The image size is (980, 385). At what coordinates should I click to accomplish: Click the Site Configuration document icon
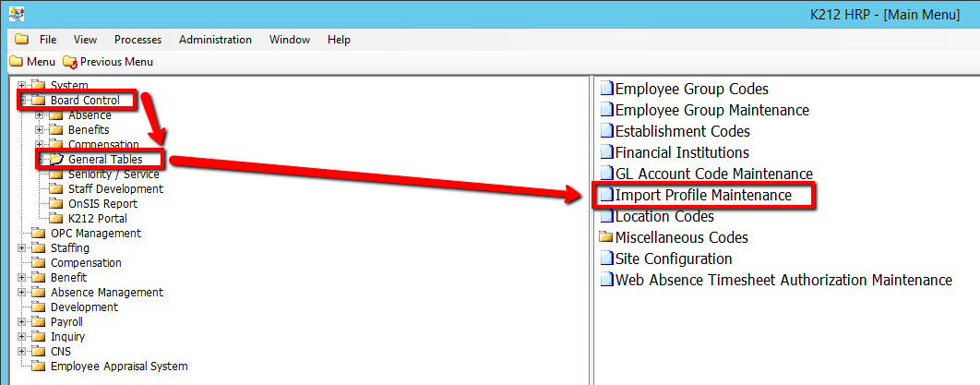coord(606,259)
